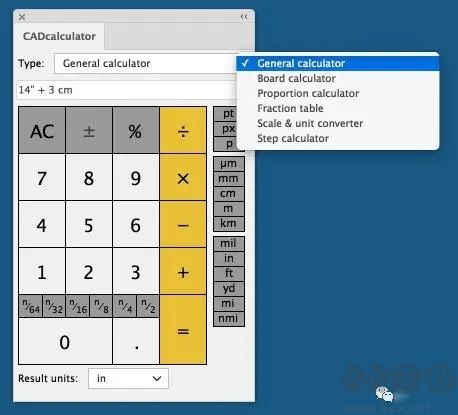This screenshot has width=458, height=415.
Task: Toggle the sign with the ± key
Action: point(89,130)
